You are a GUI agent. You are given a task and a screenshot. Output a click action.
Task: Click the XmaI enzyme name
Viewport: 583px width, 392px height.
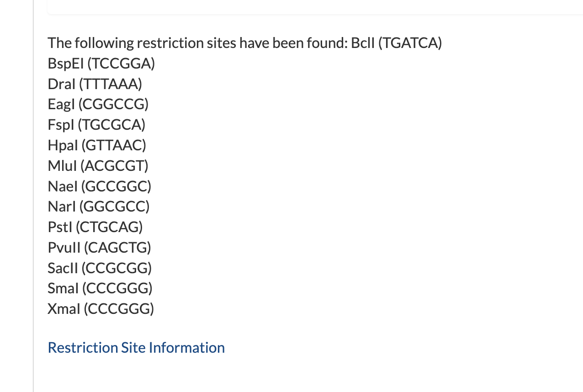[x=64, y=309]
